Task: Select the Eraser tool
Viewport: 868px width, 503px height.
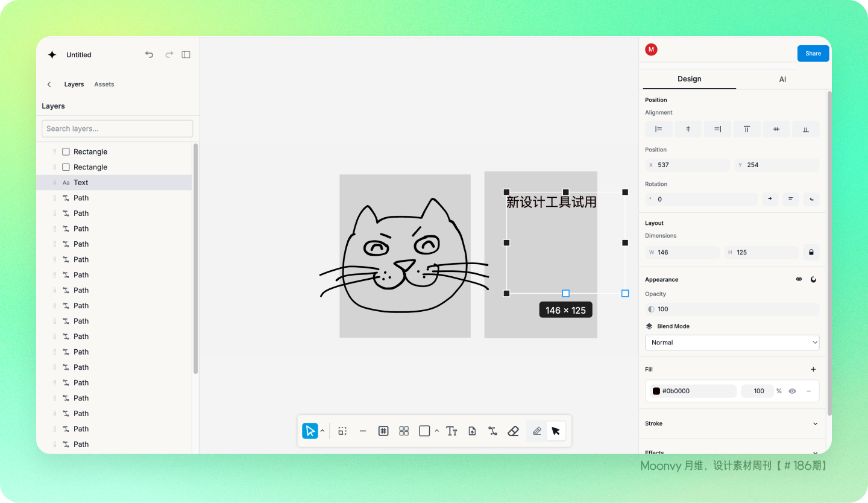Action: pyautogui.click(x=513, y=431)
